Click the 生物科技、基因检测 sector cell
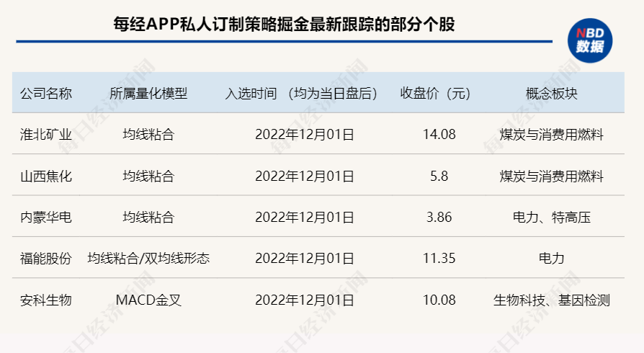 pyautogui.click(x=552, y=300)
